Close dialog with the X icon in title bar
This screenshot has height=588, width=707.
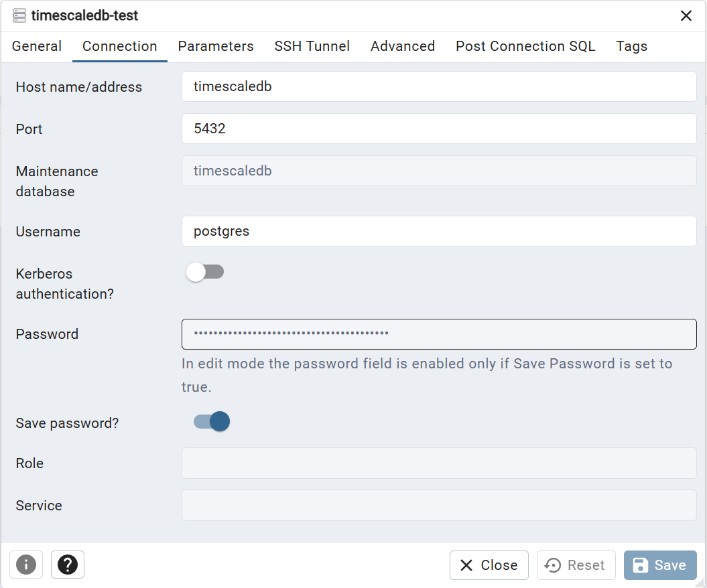coord(686,16)
